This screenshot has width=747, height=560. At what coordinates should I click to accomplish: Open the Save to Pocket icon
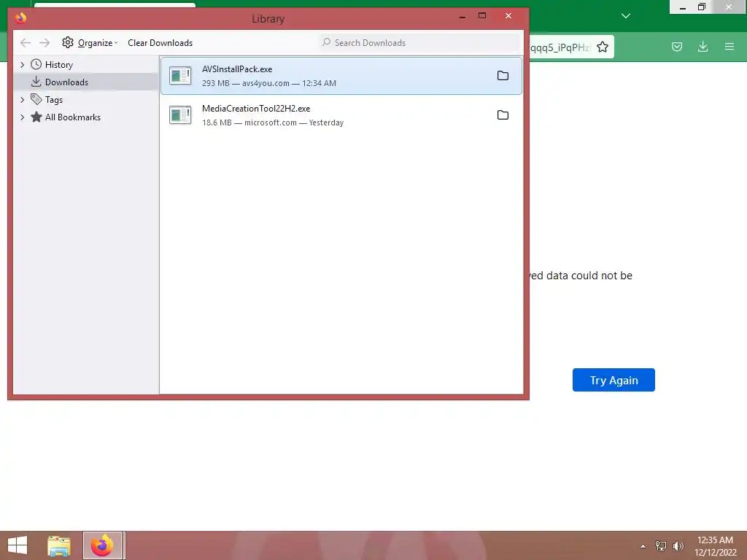tap(677, 47)
